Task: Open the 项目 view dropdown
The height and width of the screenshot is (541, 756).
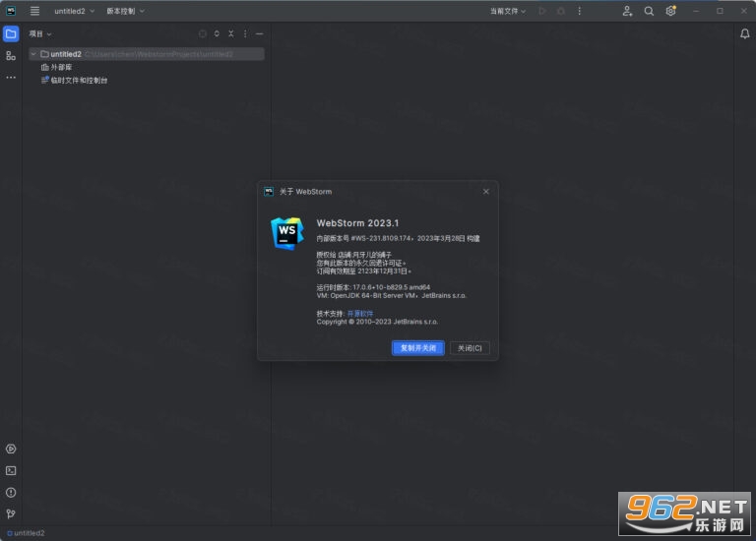Action: click(40, 33)
